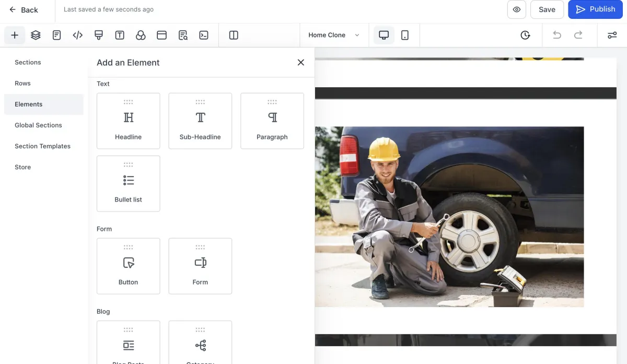
Task: Open the layers panel icon
Action: point(36,35)
